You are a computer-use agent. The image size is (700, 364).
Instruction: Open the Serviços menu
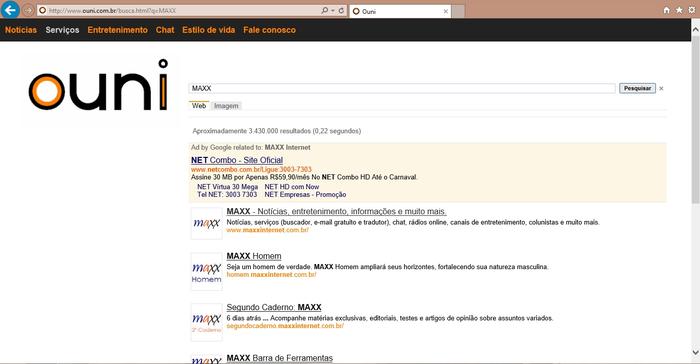62,30
